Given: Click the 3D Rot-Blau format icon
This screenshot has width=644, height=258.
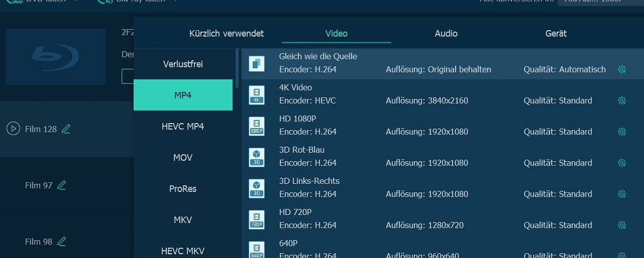Looking at the screenshot, I should (x=257, y=157).
